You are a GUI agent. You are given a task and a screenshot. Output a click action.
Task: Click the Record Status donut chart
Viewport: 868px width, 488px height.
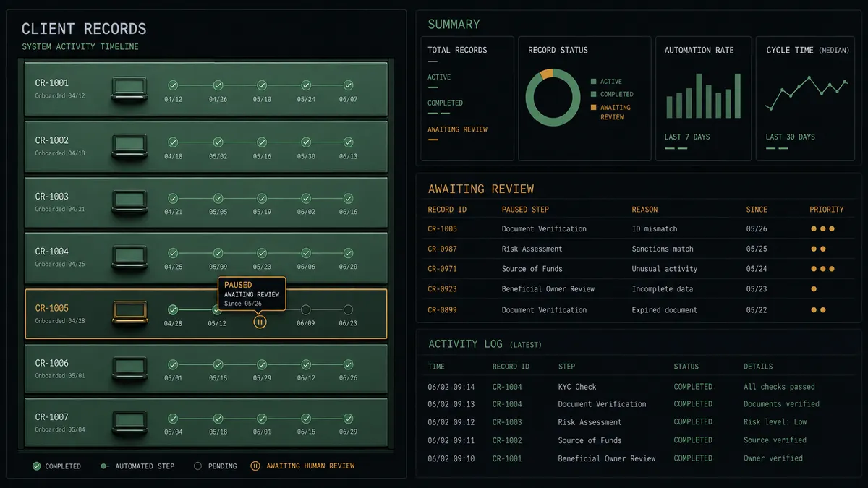coord(553,96)
